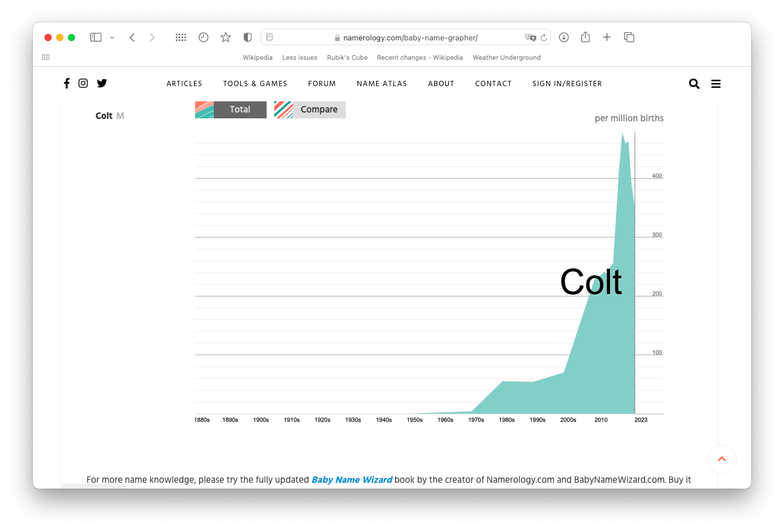
Task: Open Safari history clock icon
Action: click(203, 37)
